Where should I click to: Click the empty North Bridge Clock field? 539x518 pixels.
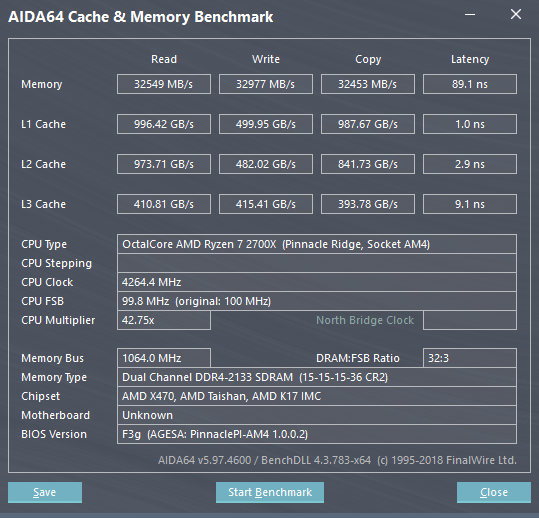[x=470, y=320]
